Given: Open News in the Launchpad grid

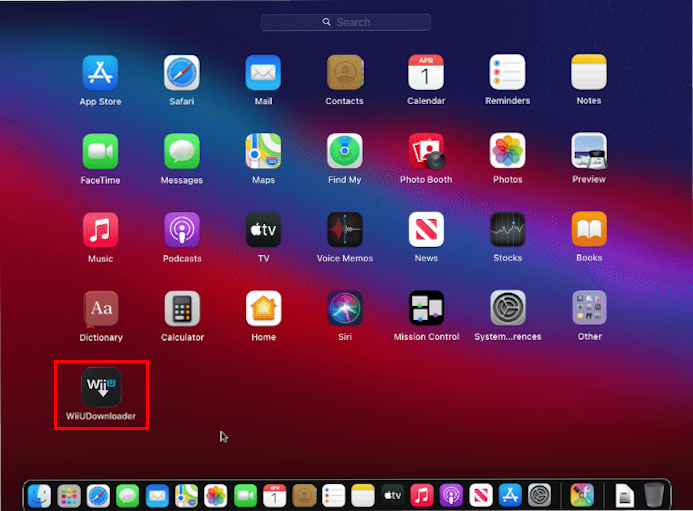Looking at the screenshot, I should click(426, 229).
